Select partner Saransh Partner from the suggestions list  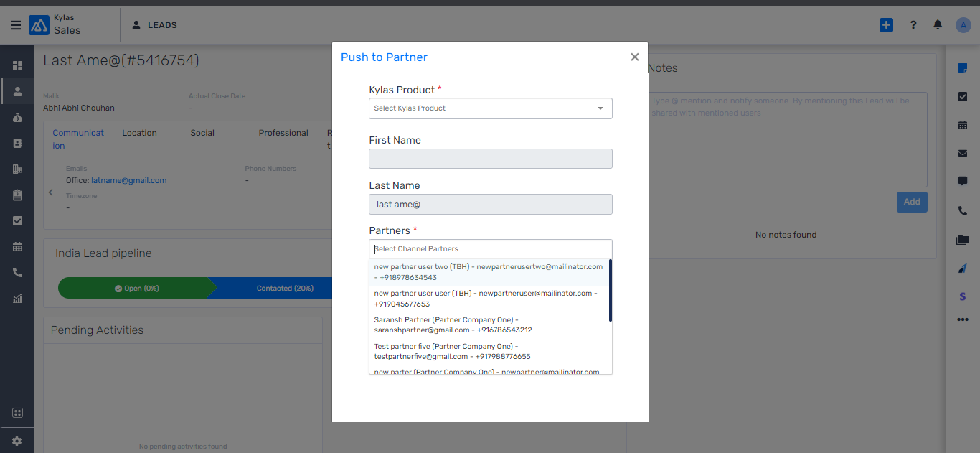490,324
